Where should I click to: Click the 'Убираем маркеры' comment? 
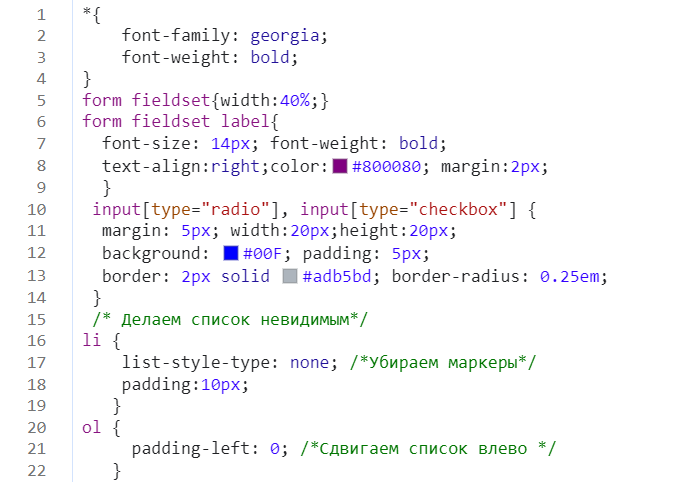(x=442, y=362)
